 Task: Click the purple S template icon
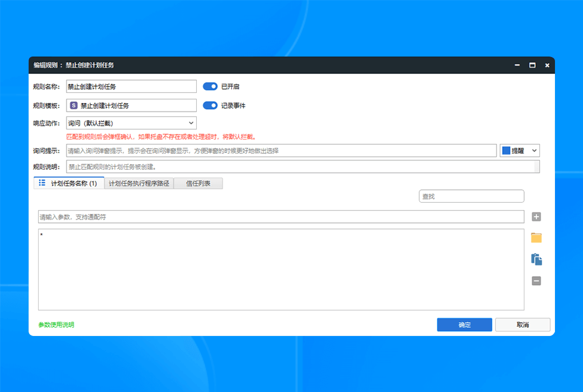pyautogui.click(x=73, y=105)
